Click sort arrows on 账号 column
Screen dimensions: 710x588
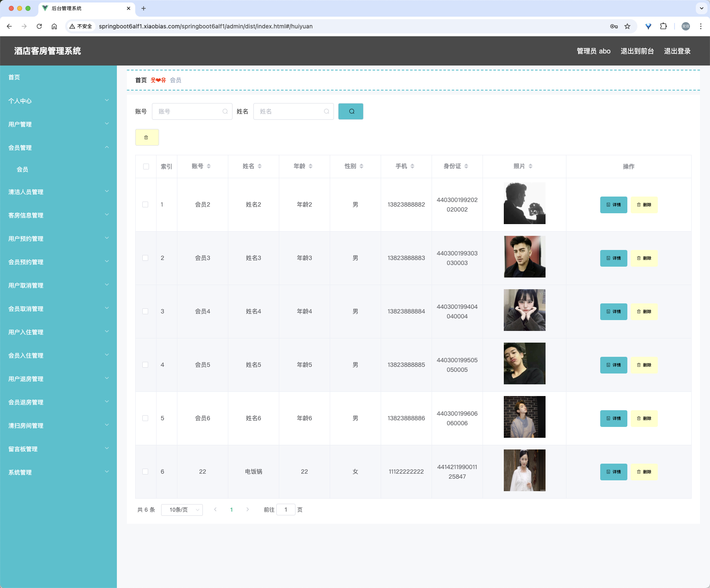click(x=209, y=166)
